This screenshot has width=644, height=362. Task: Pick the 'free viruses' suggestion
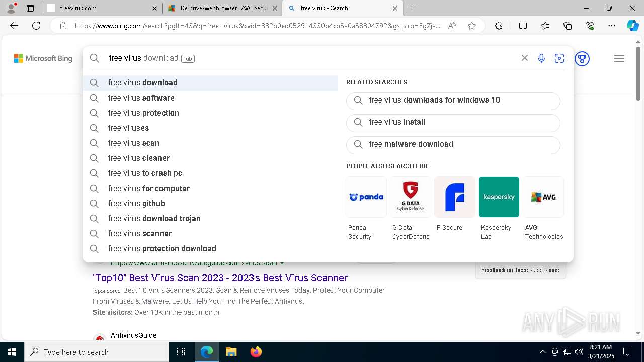[x=211, y=128]
